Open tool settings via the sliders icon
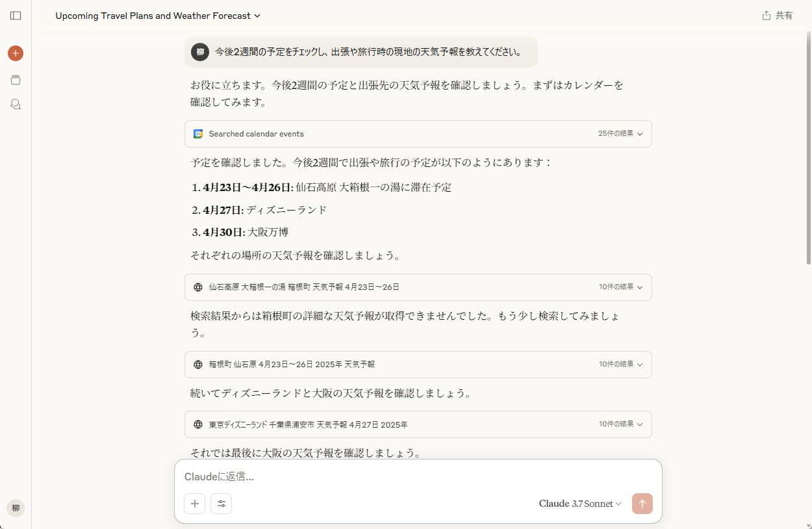This screenshot has width=812, height=529. coord(221,503)
